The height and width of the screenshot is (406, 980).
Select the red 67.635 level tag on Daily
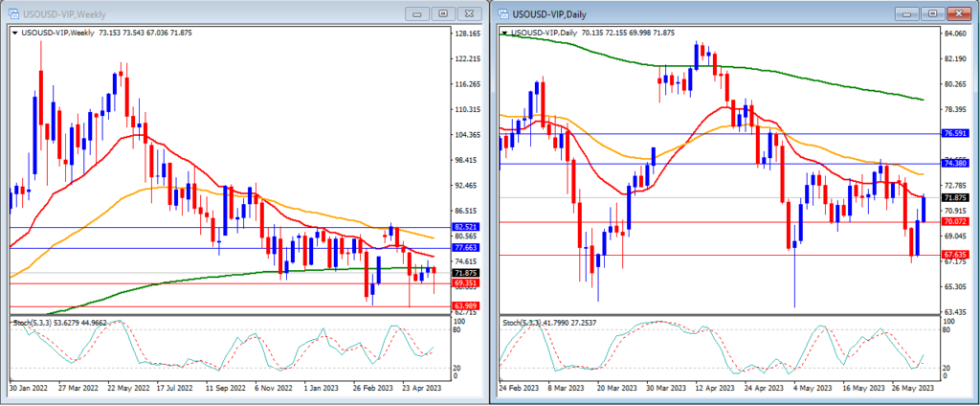pos(956,256)
